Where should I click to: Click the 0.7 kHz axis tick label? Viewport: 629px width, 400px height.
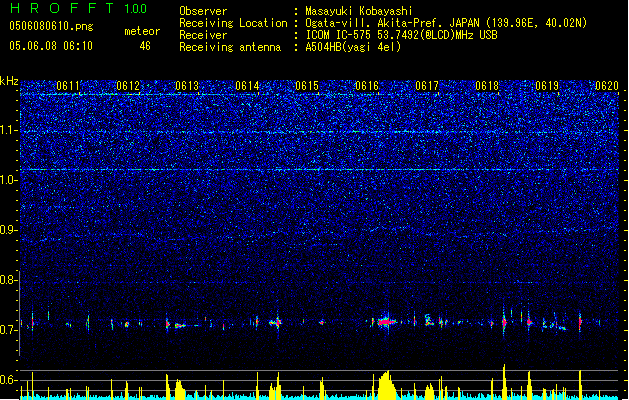(x=8, y=330)
